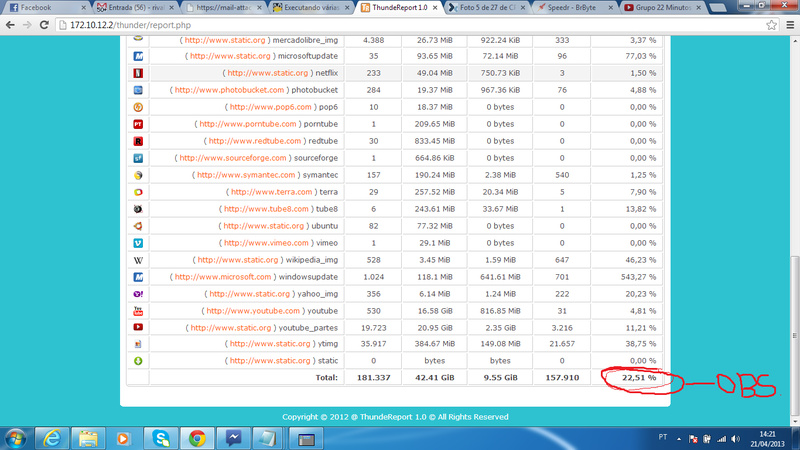The height and width of the screenshot is (450, 800).
Task: Click the Total 42.41 GiB cell
Action: (435, 378)
